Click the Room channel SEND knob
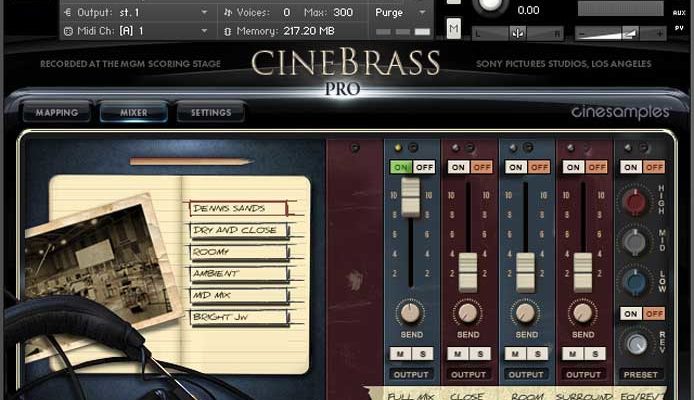This screenshot has height=400, width=694. (526, 312)
